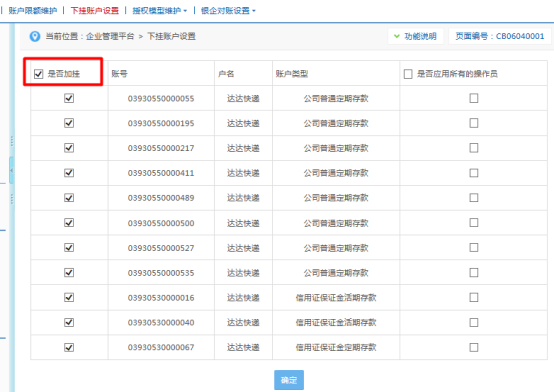Screen dimensions: 554x392
Task: Click 达达快递 in row 03930550000055
Action: [243, 98]
